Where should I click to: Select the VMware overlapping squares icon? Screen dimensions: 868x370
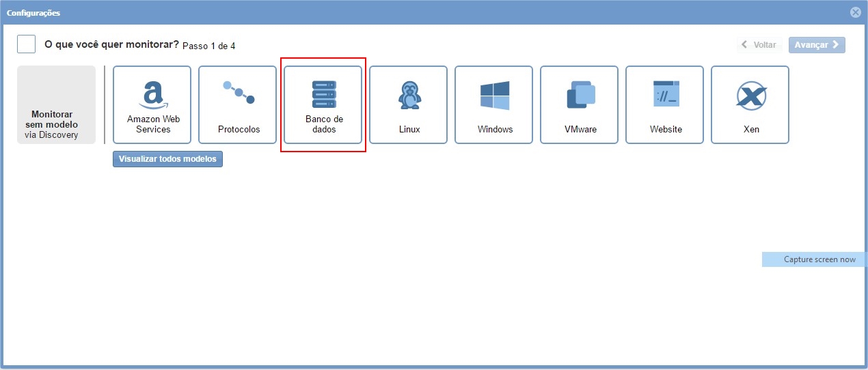point(580,95)
